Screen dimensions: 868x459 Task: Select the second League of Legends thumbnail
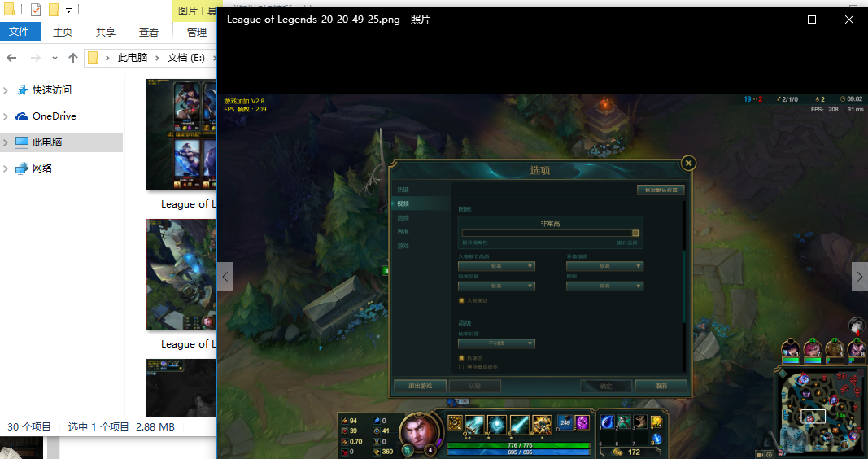point(181,274)
